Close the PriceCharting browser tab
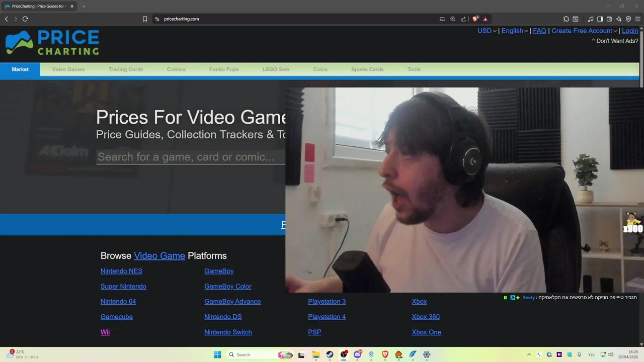This screenshot has height=362, width=644. [x=72, y=7]
